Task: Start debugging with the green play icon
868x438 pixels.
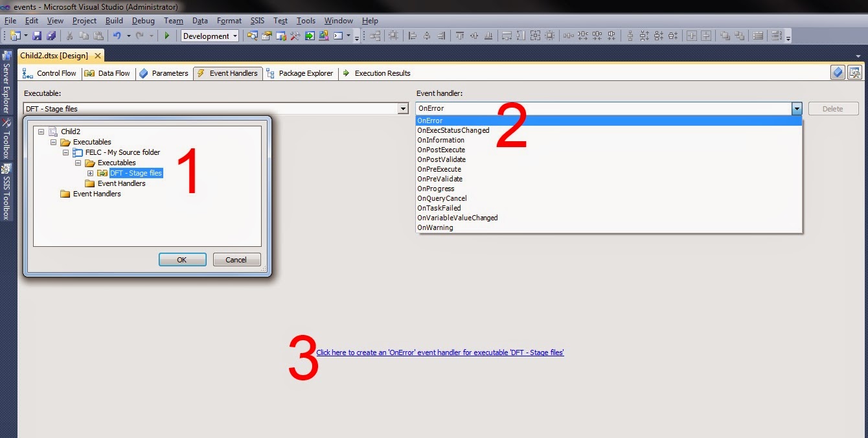Action: click(x=167, y=36)
